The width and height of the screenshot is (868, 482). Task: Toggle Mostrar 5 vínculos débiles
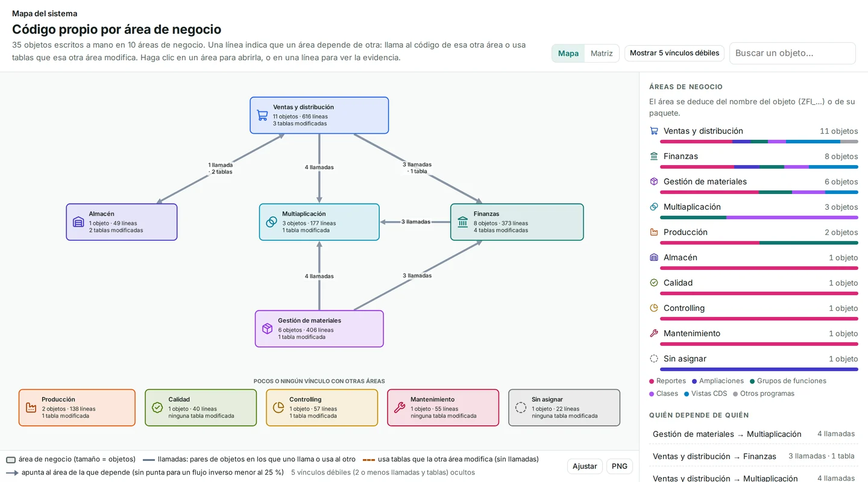[675, 53]
